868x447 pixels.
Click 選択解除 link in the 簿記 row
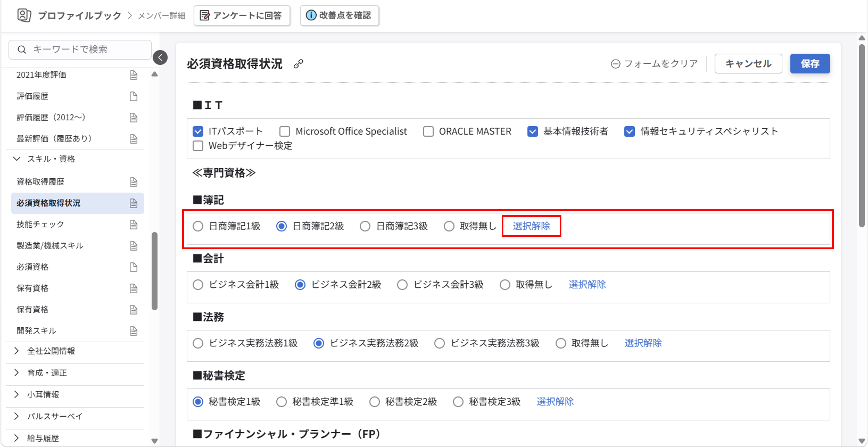point(531,226)
